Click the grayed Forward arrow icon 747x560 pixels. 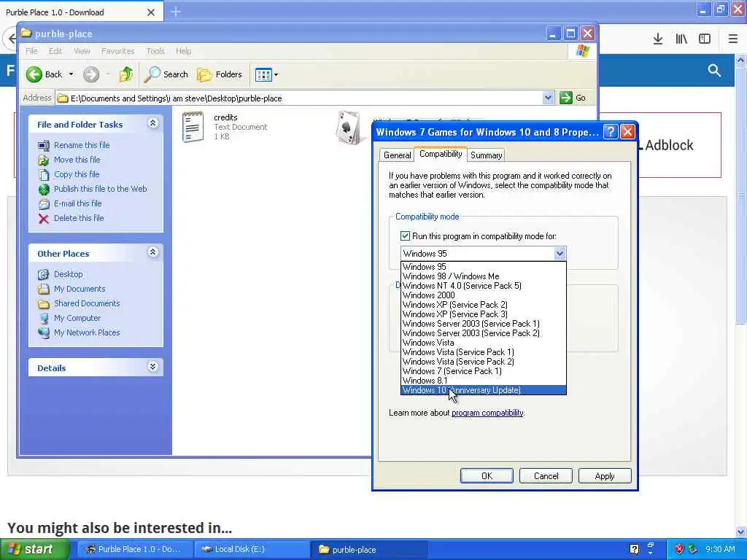(91, 74)
